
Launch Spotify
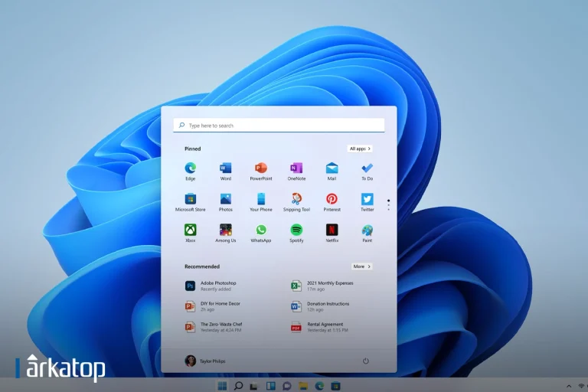coord(296,233)
